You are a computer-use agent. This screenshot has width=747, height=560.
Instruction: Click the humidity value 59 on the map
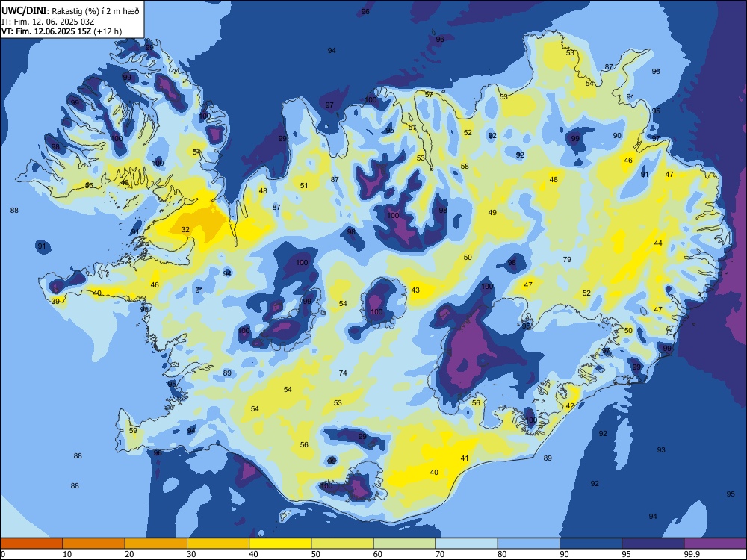(133, 431)
